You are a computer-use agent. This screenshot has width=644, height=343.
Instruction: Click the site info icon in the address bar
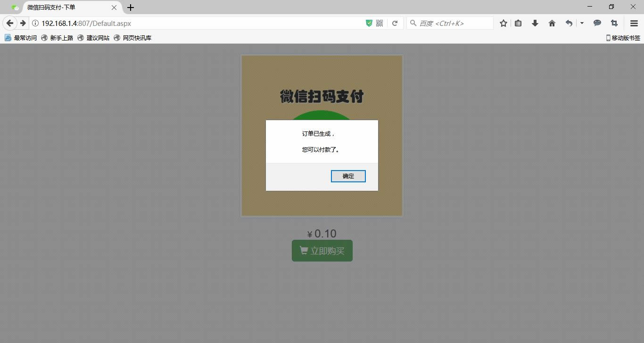(35, 23)
